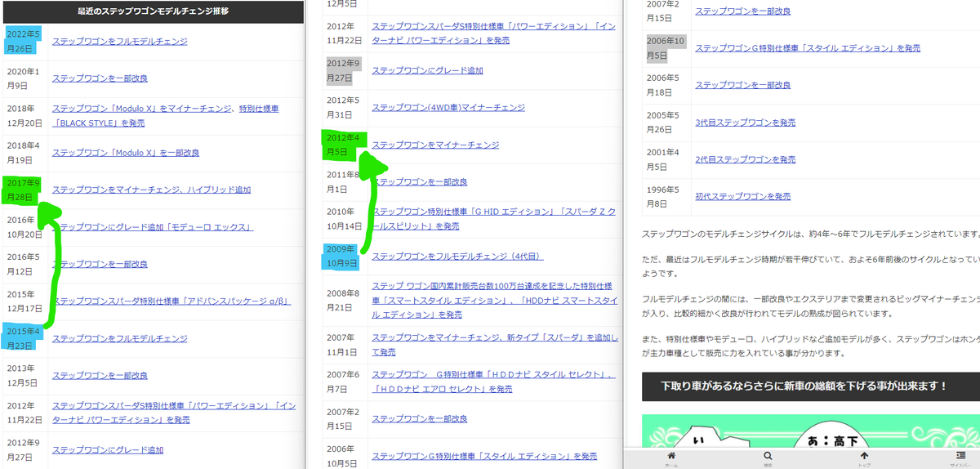
Task: Open スパーダ特別仕様車 アドバンスパッケージ link
Action: click(x=171, y=301)
